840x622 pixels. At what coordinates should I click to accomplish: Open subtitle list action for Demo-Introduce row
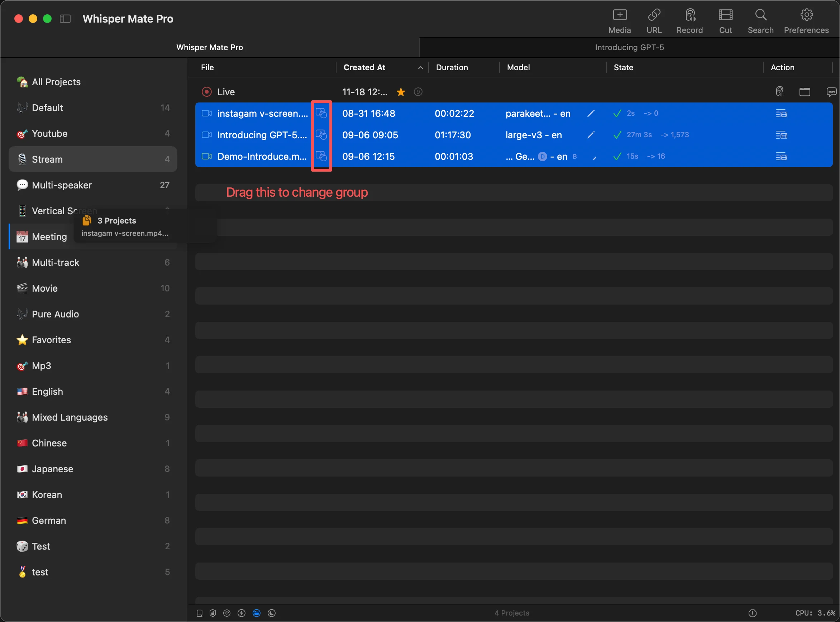click(781, 156)
